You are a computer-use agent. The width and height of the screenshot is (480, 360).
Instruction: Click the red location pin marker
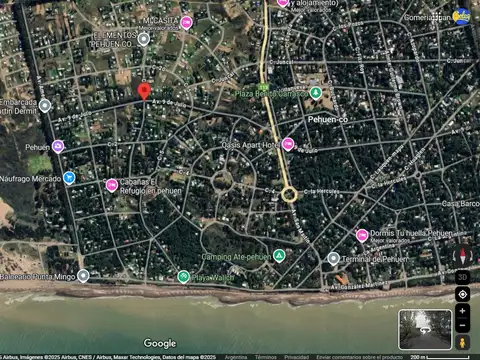tap(144, 92)
